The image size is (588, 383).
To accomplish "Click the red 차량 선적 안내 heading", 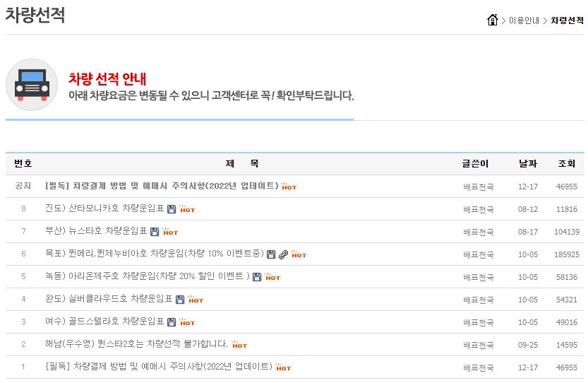I will 107,79.
